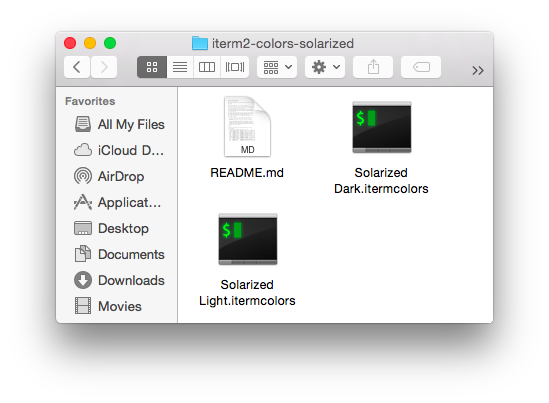Select the Solarized Light.itermcolors file

tap(247, 260)
